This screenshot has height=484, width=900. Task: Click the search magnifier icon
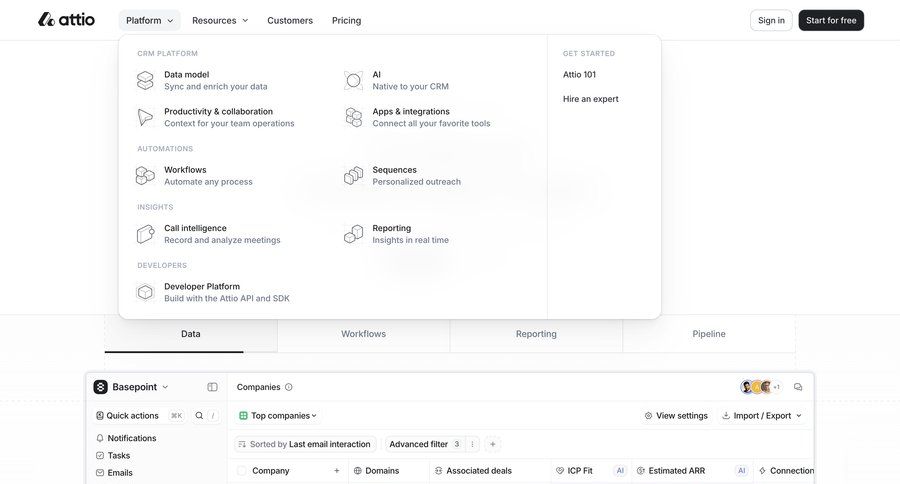pos(199,416)
